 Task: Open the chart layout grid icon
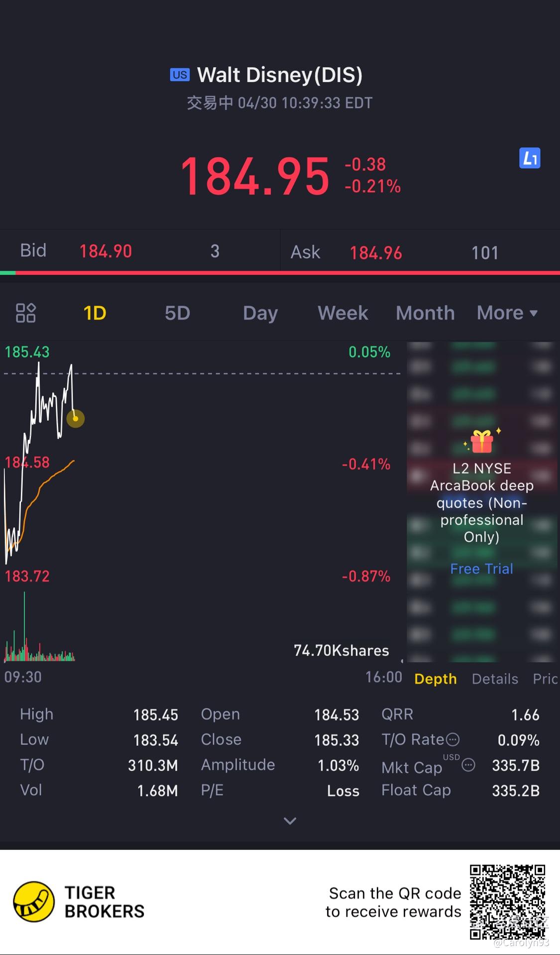click(x=26, y=313)
